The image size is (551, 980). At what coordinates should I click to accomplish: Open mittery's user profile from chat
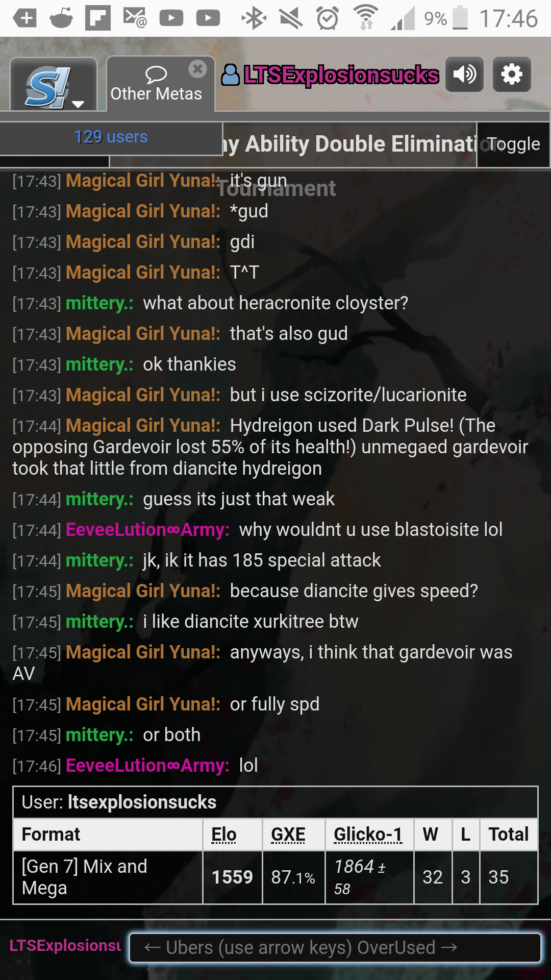tap(99, 303)
